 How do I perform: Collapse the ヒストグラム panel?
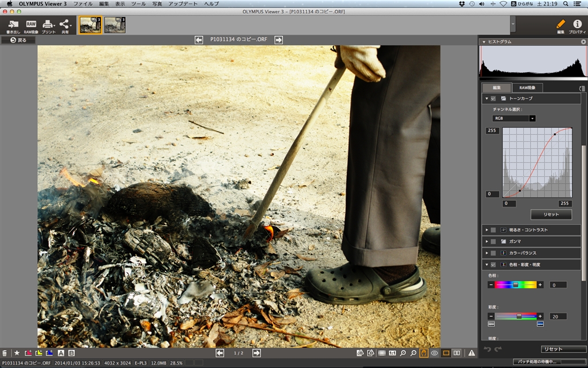pos(483,42)
